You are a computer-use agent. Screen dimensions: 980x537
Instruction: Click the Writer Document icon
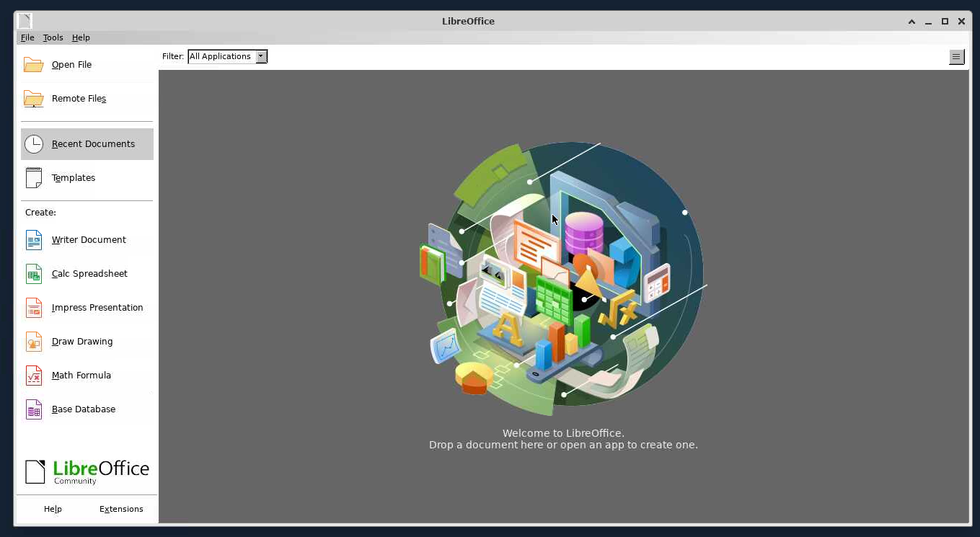(x=33, y=240)
